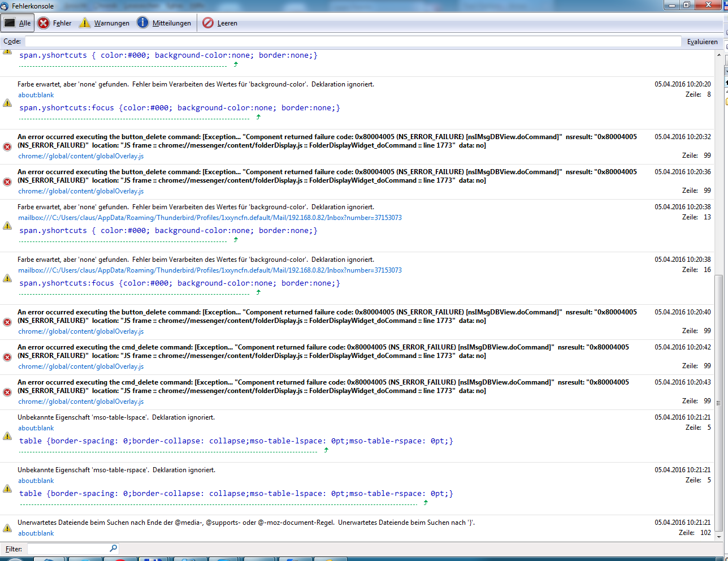Click the Leeren clear-console icon
This screenshot has width=728, height=561.
208,23
